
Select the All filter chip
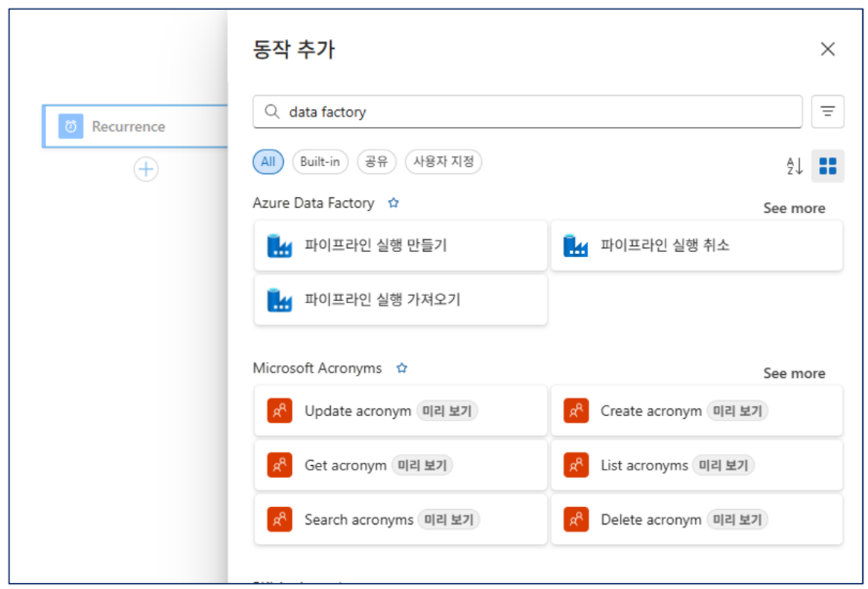[x=268, y=161]
